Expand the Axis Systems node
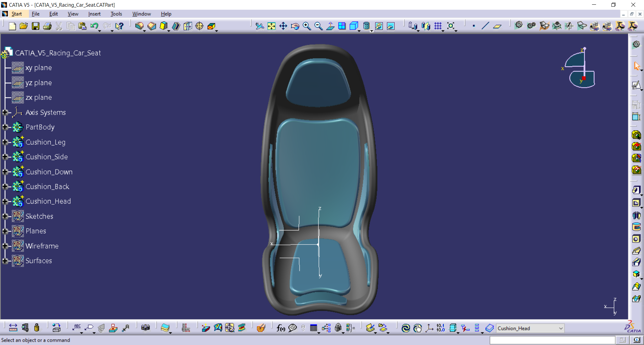This screenshot has height=345, width=644. [5, 113]
